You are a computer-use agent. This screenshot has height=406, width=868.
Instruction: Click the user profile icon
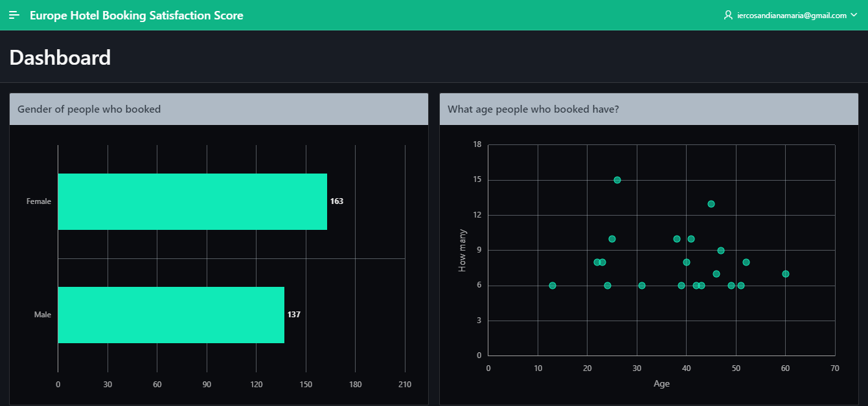(x=728, y=15)
